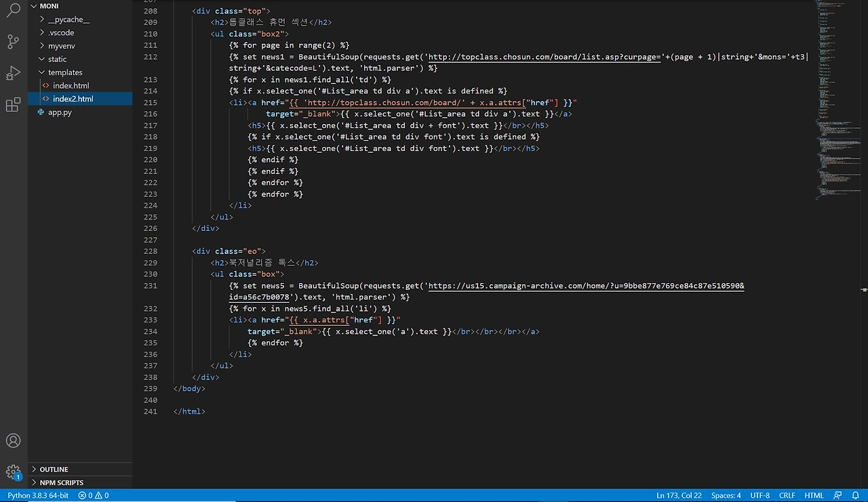868x502 pixels.
Task: Change file encoding via UTF-8
Action: pyautogui.click(x=759, y=495)
